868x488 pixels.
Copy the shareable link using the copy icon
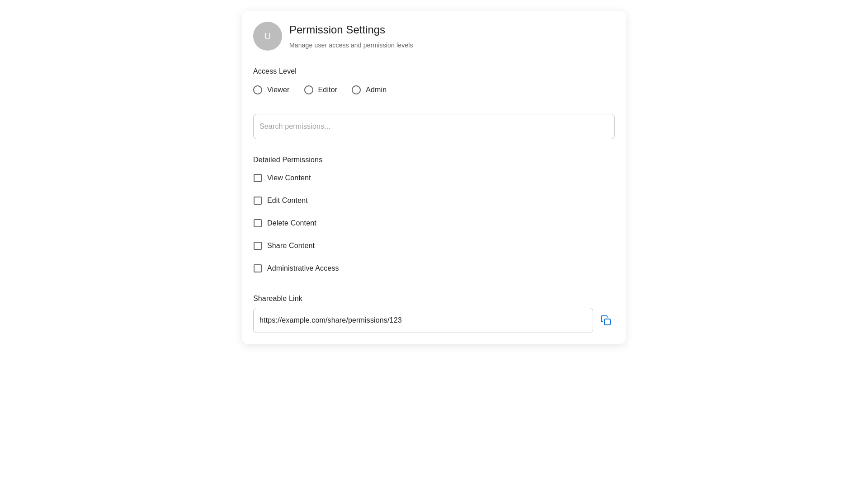(x=606, y=320)
